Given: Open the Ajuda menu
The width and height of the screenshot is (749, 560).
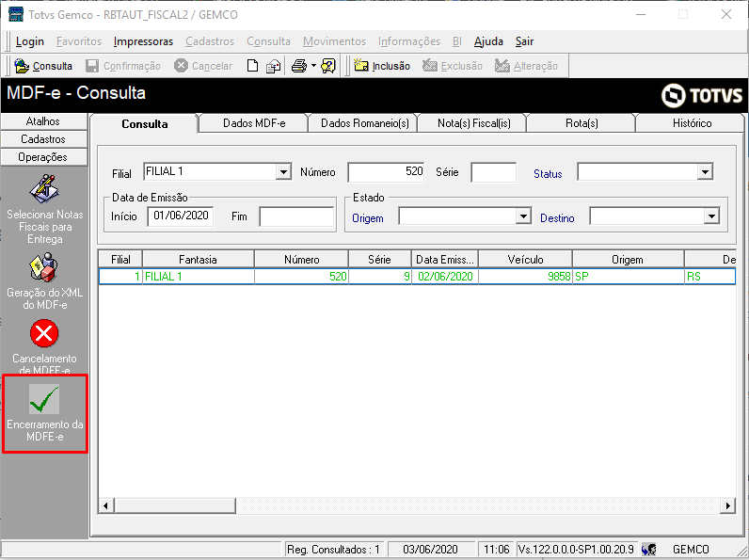Looking at the screenshot, I should [x=488, y=41].
